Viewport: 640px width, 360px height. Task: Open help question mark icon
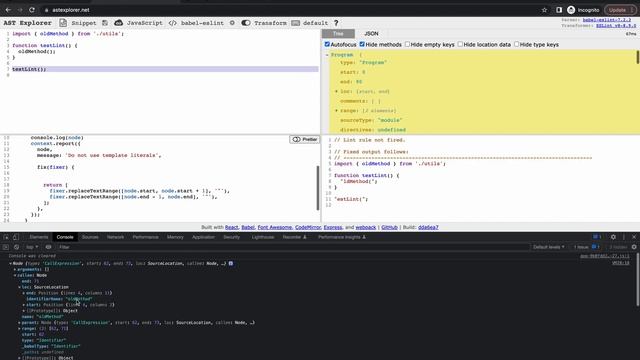[x=336, y=23]
